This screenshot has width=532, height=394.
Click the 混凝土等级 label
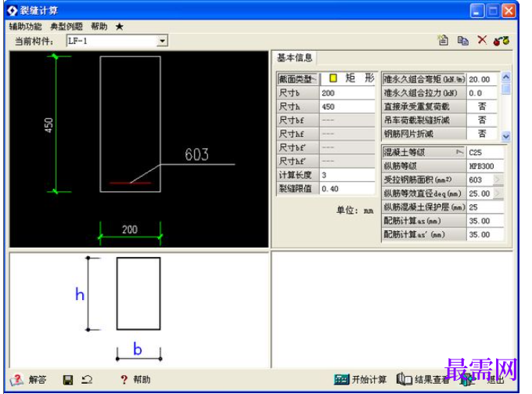point(404,153)
